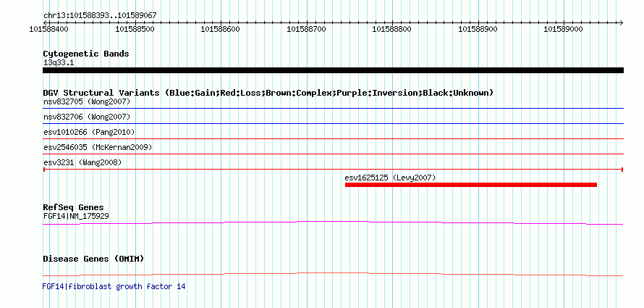This screenshot has width=644, height=308.
Task: Click ruler tick label 101588500
Action: [x=135, y=29]
